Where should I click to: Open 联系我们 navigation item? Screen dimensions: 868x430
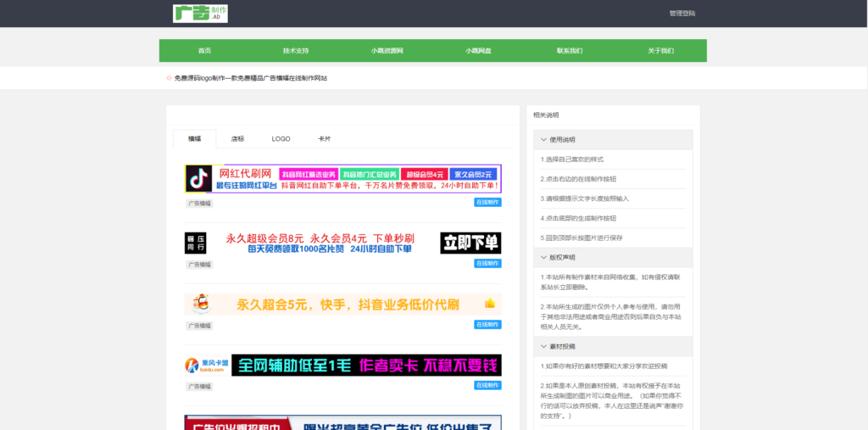[570, 51]
